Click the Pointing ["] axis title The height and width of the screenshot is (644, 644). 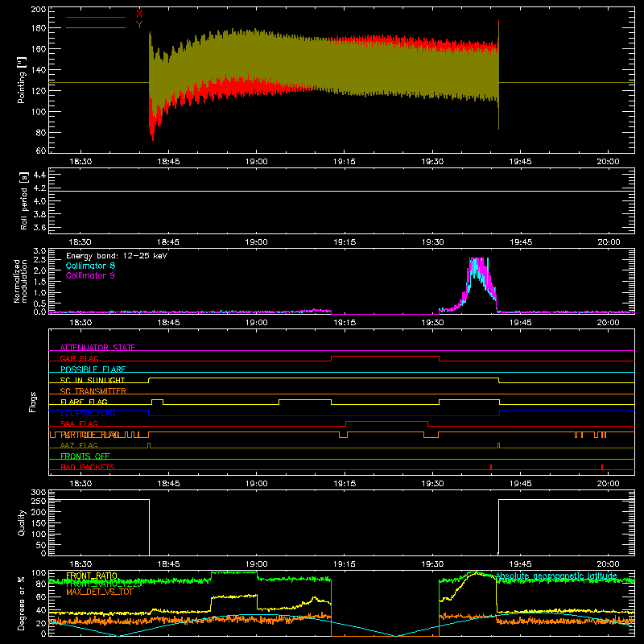click(x=22, y=80)
